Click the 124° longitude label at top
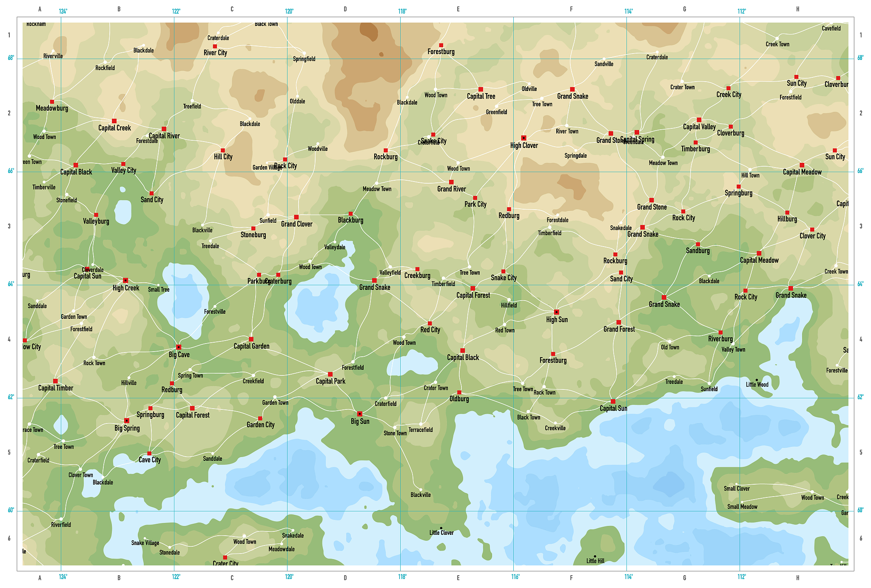The width and height of the screenshot is (871, 588). click(x=63, y=11)
